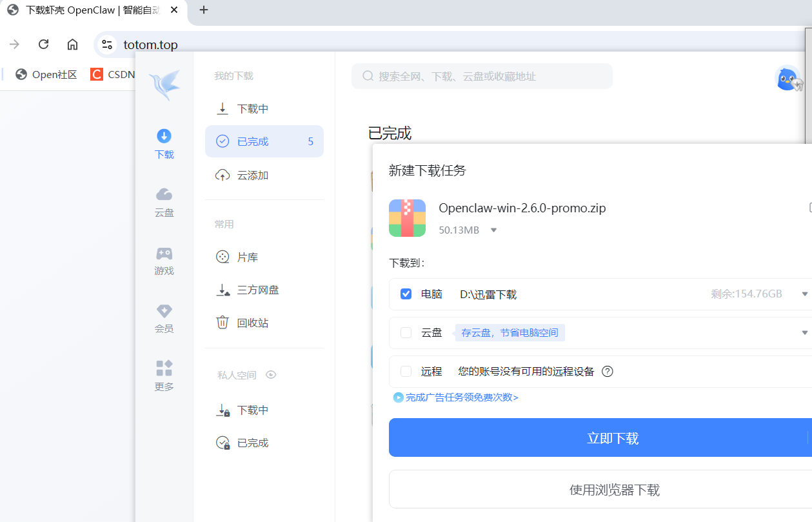This screenshot has height=522, width=812.
Task: Click the user avatar icon top right
Action: coord(788,77)
